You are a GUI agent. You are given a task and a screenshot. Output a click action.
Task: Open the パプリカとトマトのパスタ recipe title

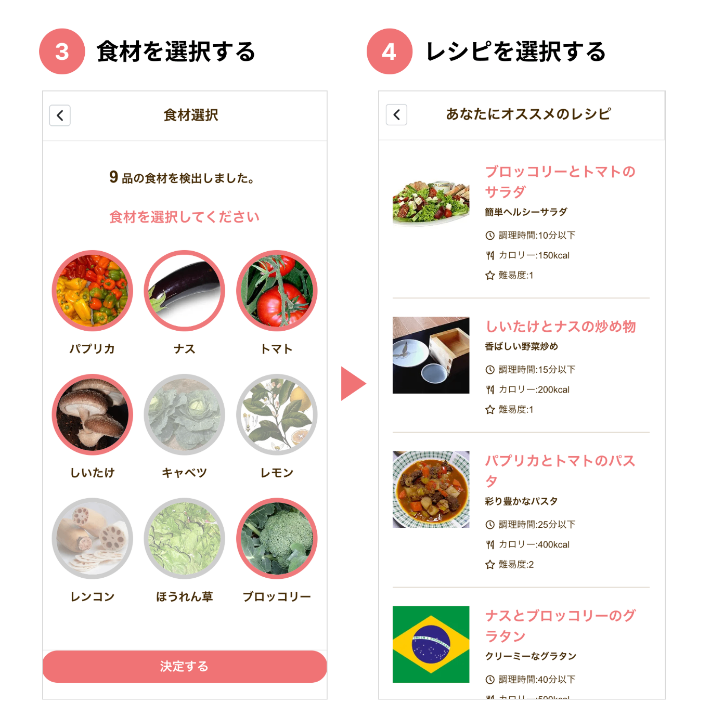tap(560, 471)
